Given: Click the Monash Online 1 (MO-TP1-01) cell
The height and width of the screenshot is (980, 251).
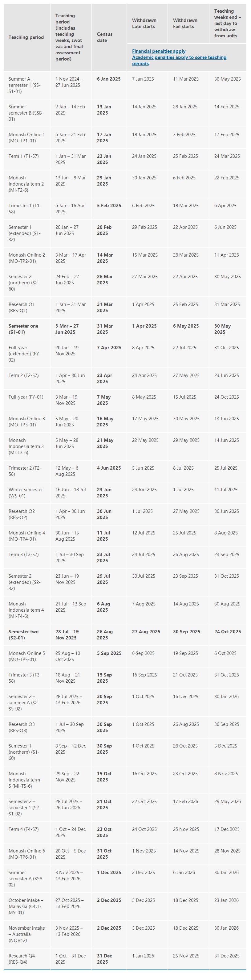Looking at the screenshot, I should 26,138.
